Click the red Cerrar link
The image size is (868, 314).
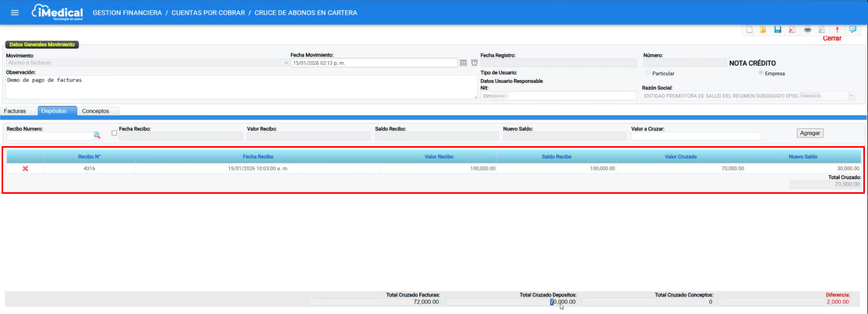tap(832, 38)
